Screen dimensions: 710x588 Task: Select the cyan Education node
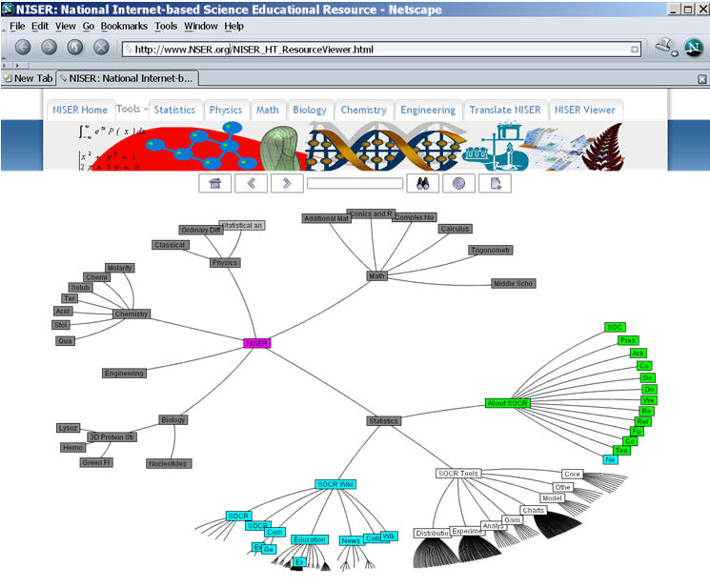coord(310,539)
